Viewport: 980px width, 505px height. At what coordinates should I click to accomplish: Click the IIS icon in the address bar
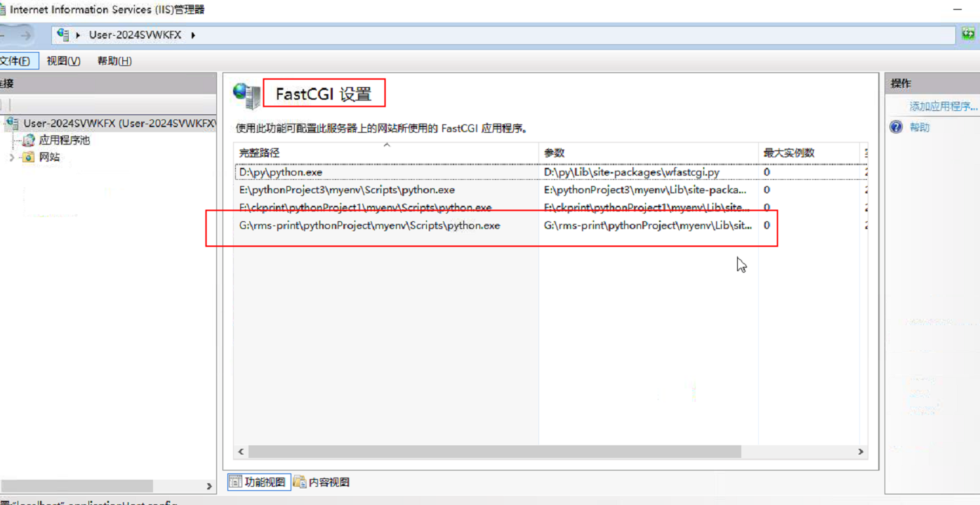pyautogui.click(x=62, y=33)
